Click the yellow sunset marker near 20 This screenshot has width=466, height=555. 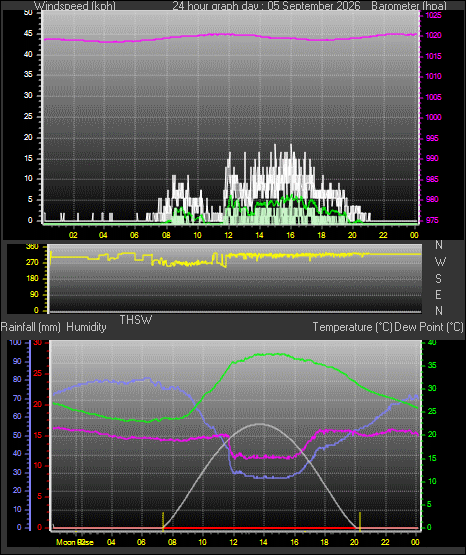pyautogui.click(x=360, y=521)
